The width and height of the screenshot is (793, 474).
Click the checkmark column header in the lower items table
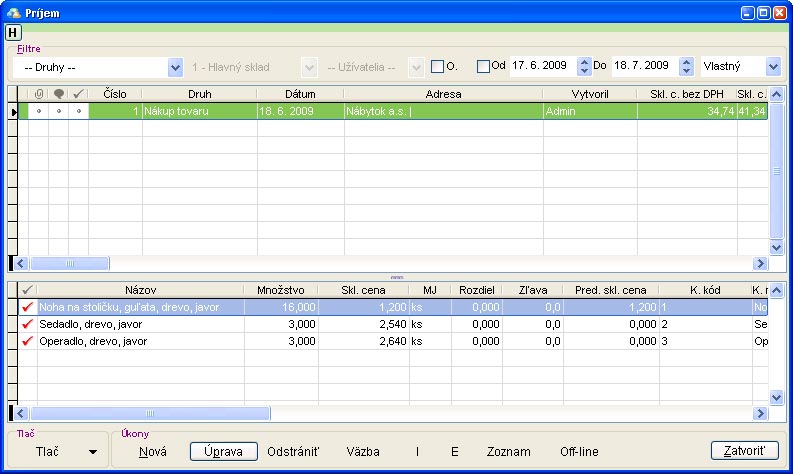coord(27,290)
